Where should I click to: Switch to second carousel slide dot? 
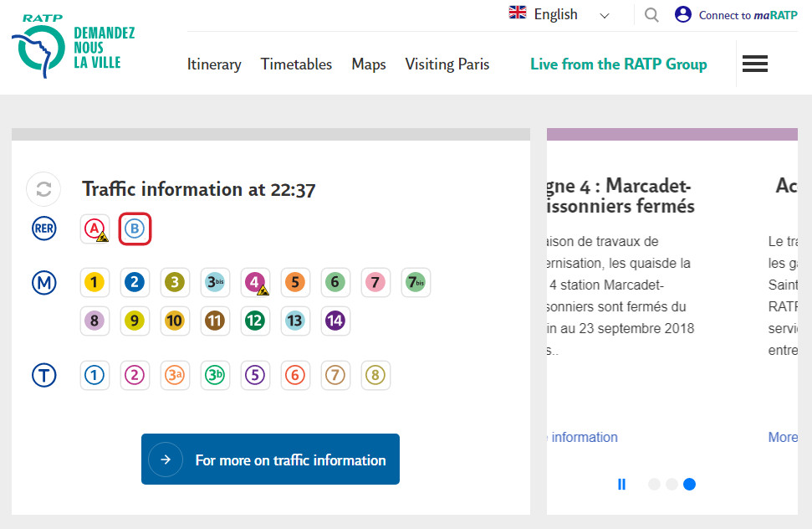[672, 484]
